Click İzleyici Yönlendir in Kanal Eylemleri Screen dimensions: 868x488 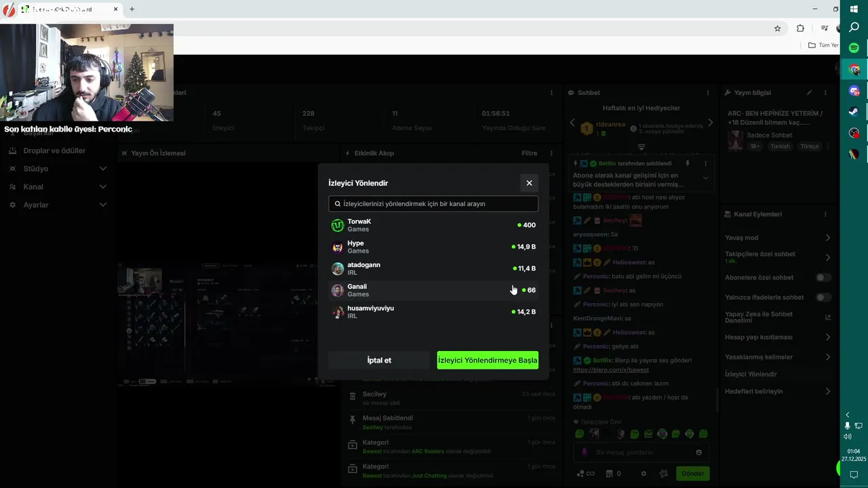click(x=751, y=374)
